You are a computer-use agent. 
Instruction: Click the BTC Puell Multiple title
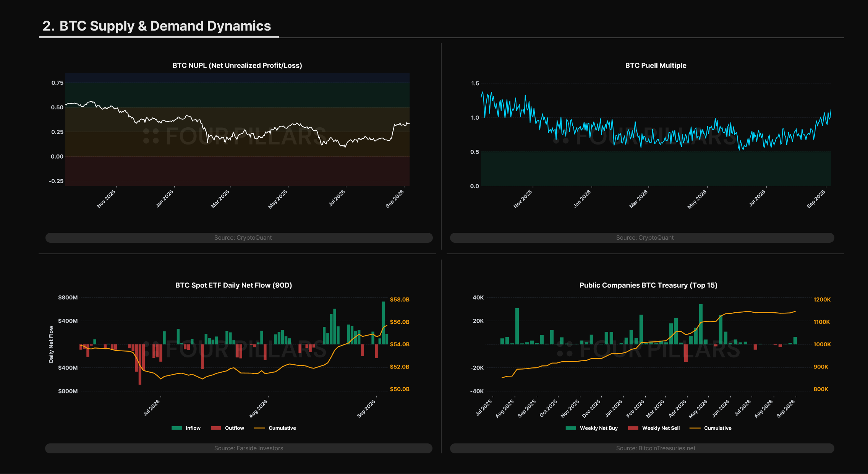tap(656, 65)
